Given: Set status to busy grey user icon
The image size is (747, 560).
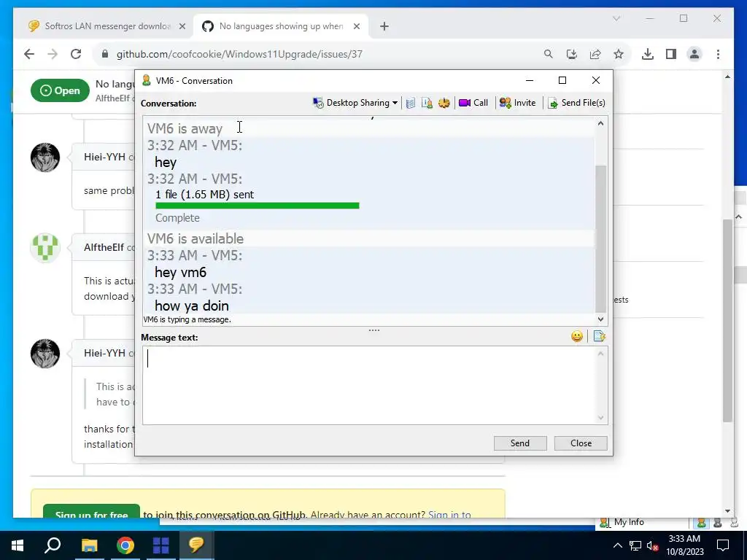Looking at the screenshot, I should pyautogui.click(x=718, y=523).
